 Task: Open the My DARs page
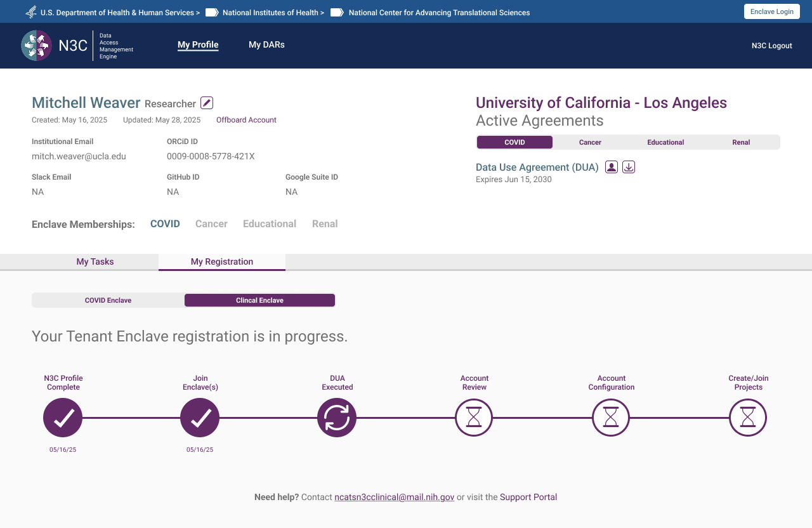[266, 44]
